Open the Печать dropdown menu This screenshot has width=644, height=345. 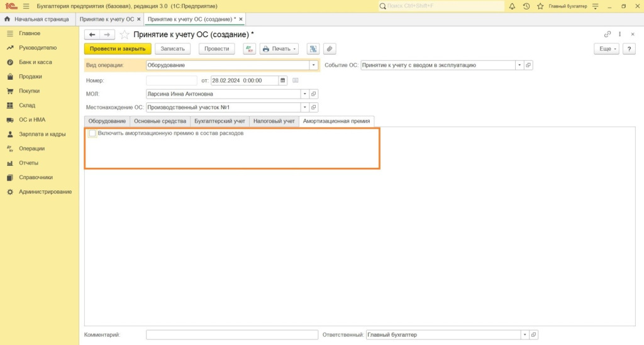(x=279, y=49)
